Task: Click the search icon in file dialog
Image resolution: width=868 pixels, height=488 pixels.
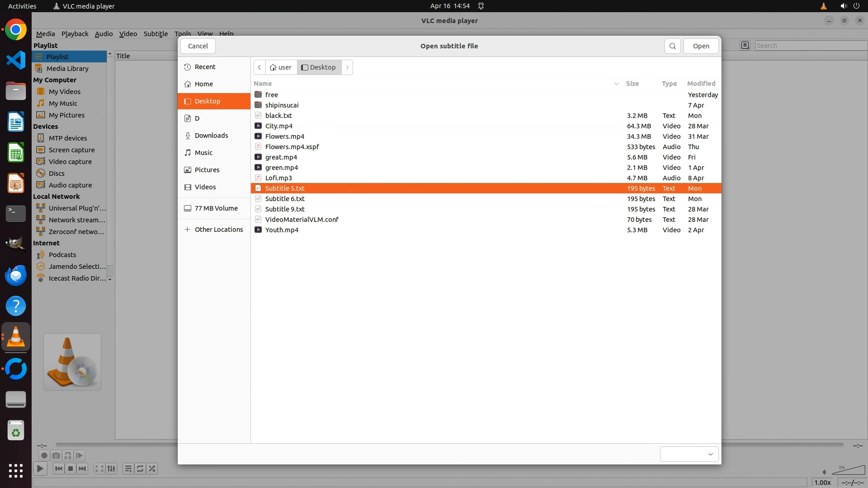Action: pos(672,46)
